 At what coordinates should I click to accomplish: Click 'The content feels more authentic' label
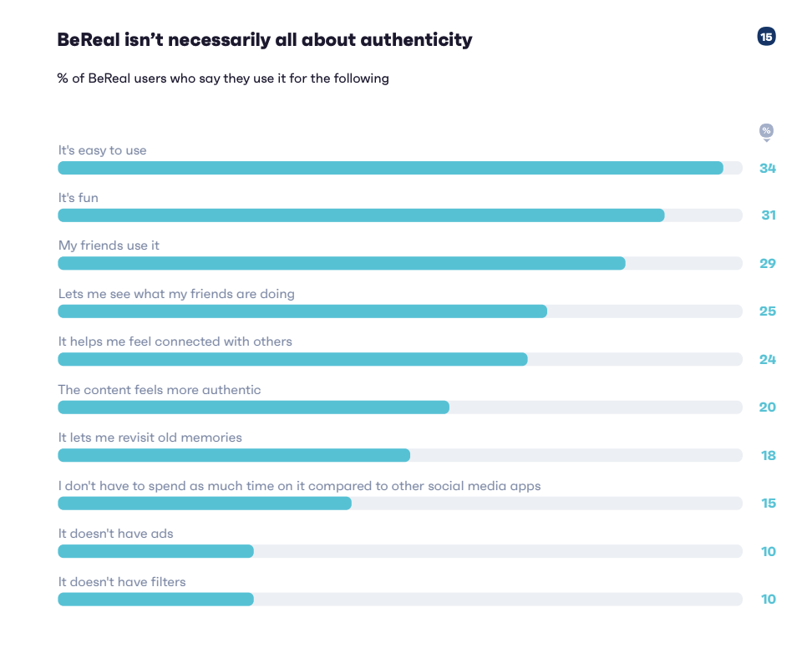click(x=160, y=390)
